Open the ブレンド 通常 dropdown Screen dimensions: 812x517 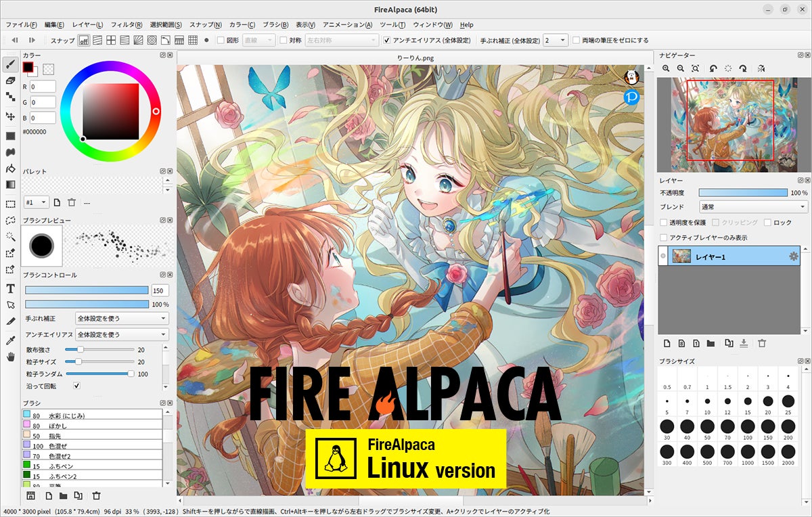click(754, 207)
